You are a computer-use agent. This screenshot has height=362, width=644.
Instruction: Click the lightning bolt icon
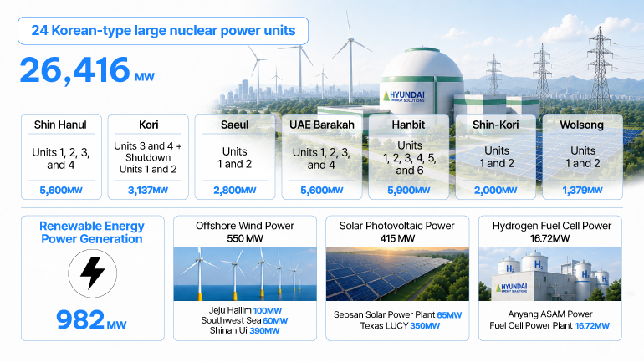(92, 273)
